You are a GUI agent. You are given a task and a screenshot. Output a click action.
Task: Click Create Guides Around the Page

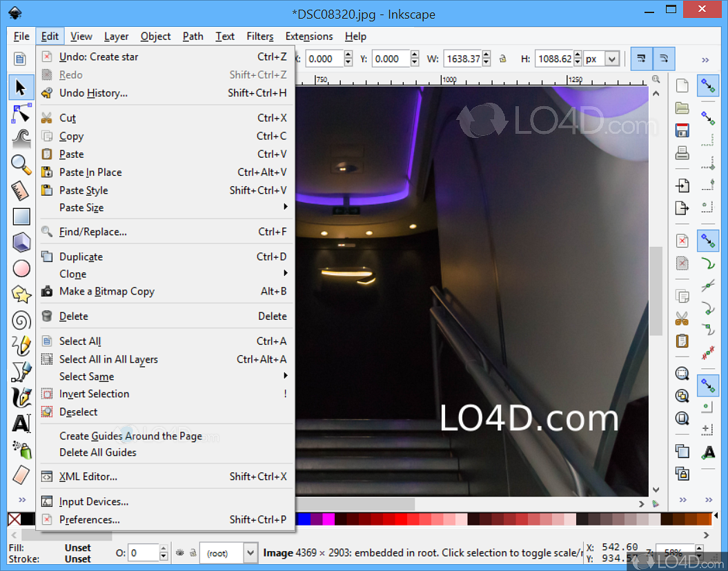[165, 436]
